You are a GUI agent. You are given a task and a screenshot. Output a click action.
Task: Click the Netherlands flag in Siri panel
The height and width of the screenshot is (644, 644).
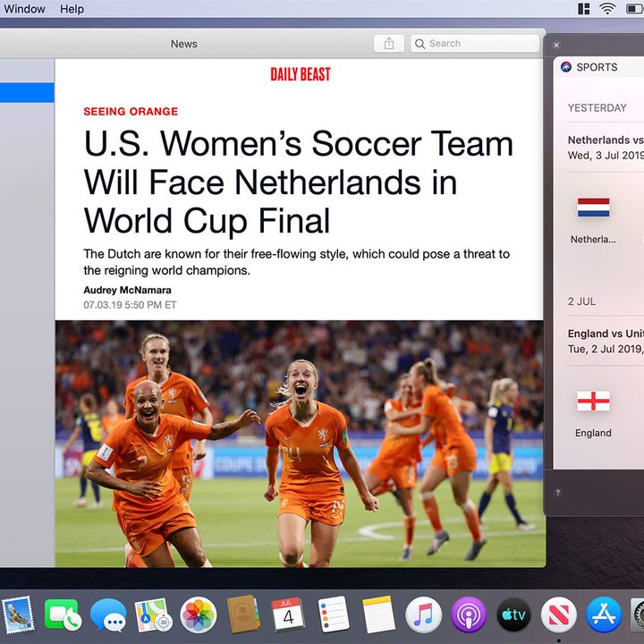pos(593,208)
